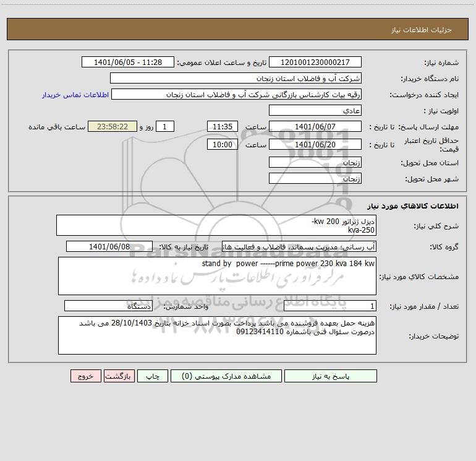Click label واحد شمارش

click(x=186, y=306)
